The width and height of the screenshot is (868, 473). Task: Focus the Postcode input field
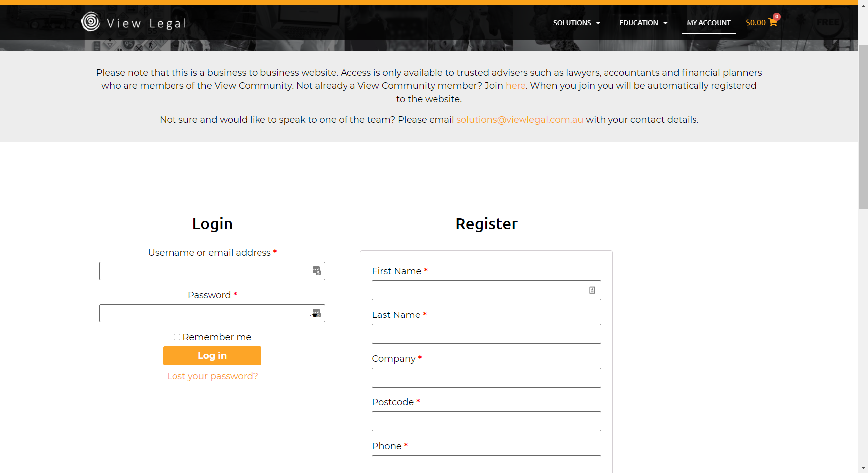point(486,421)
